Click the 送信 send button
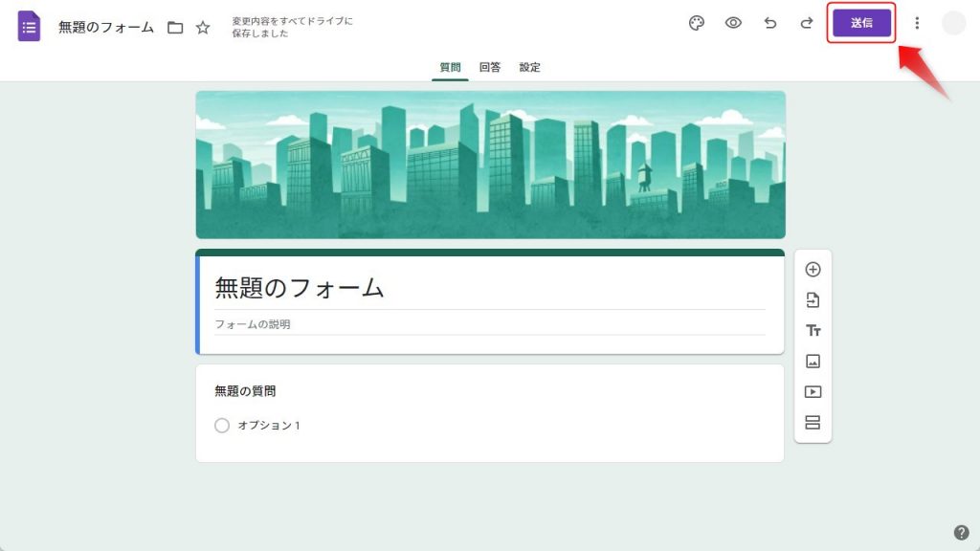The height and width of the screenshot is (551, 980). point(861,23)
